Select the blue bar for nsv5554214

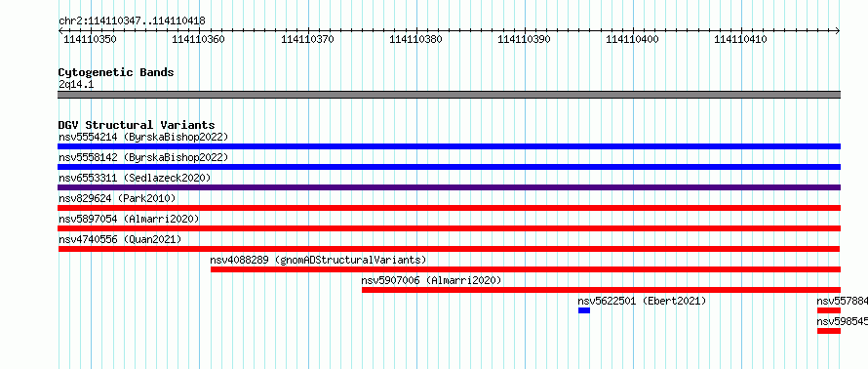click(449, 146)
